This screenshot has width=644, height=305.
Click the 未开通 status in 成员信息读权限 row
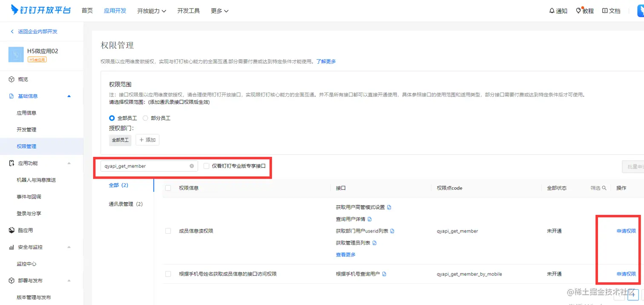pyautogui.click(x=554, y=231)
